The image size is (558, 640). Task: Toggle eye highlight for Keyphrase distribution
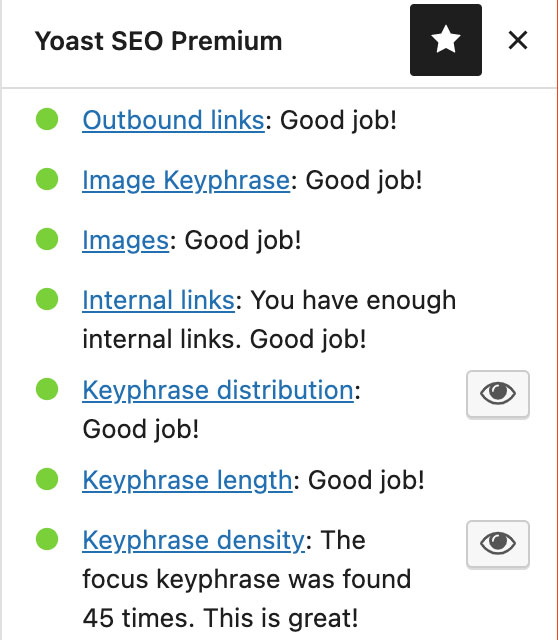tap(498, 393)
